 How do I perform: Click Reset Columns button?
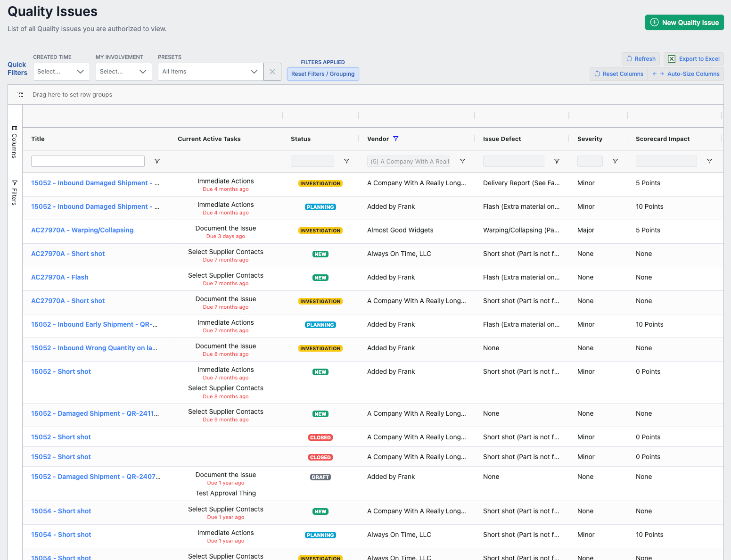(618, 74)
